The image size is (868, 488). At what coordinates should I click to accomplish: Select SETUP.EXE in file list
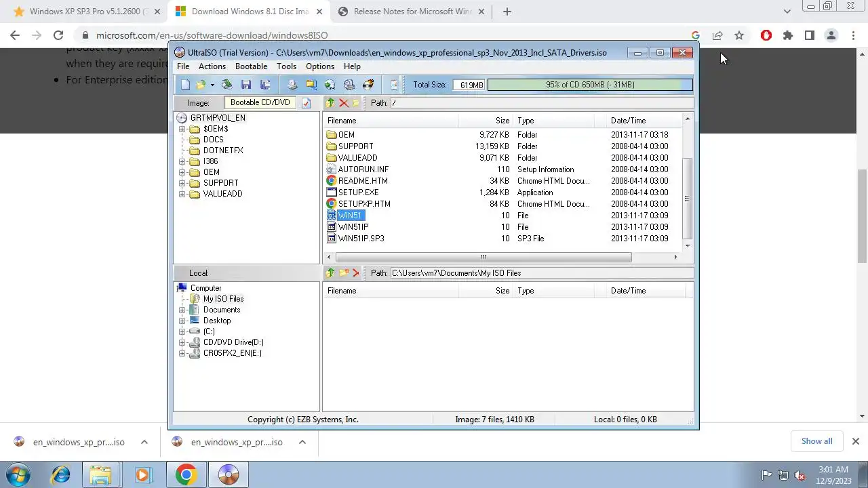click(358, 192)
